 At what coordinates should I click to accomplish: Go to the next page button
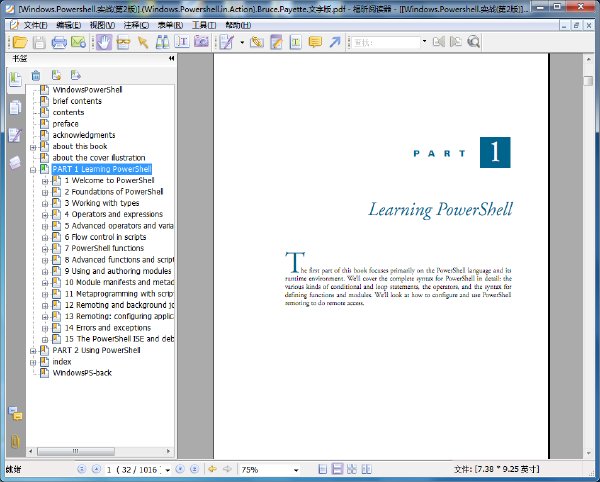tap(180, 469)
